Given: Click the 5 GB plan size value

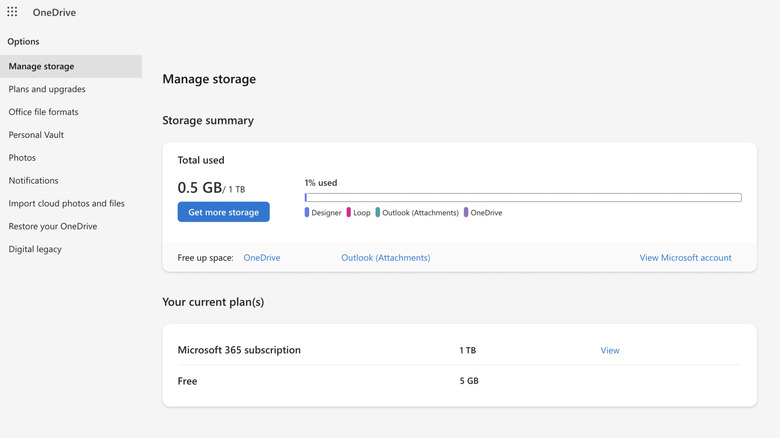Looking at the screenshot, I should click(469, 381).
